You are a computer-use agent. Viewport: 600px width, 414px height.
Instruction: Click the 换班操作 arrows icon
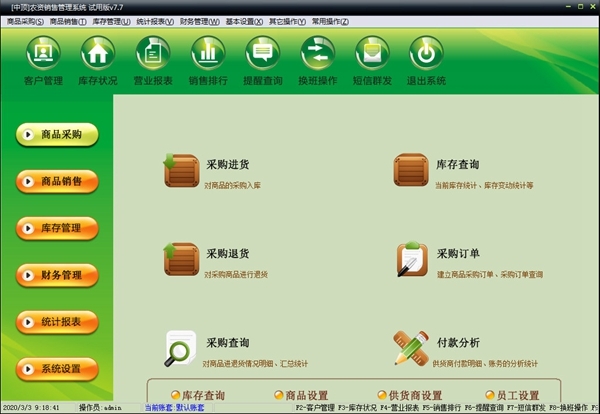tap(318, 53)
